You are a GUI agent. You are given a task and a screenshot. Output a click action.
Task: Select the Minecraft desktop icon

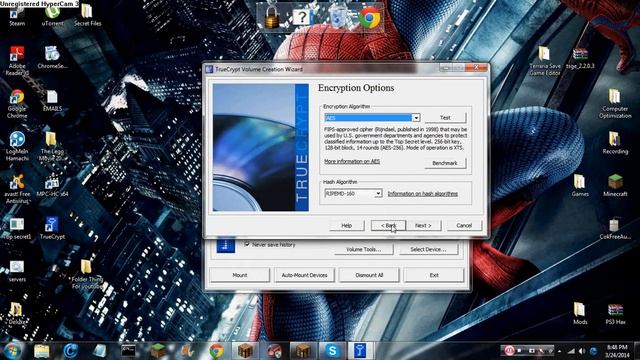point(615,186)
